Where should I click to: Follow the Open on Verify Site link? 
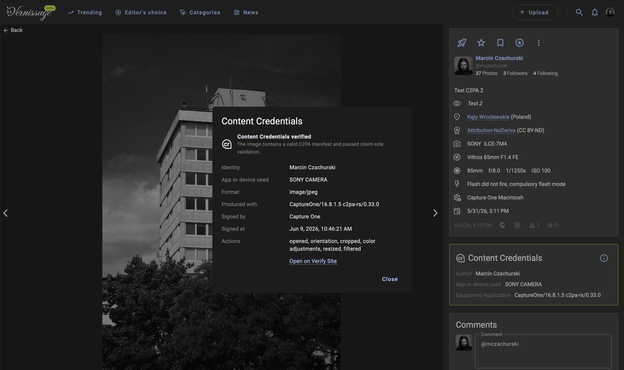[313, 261]
